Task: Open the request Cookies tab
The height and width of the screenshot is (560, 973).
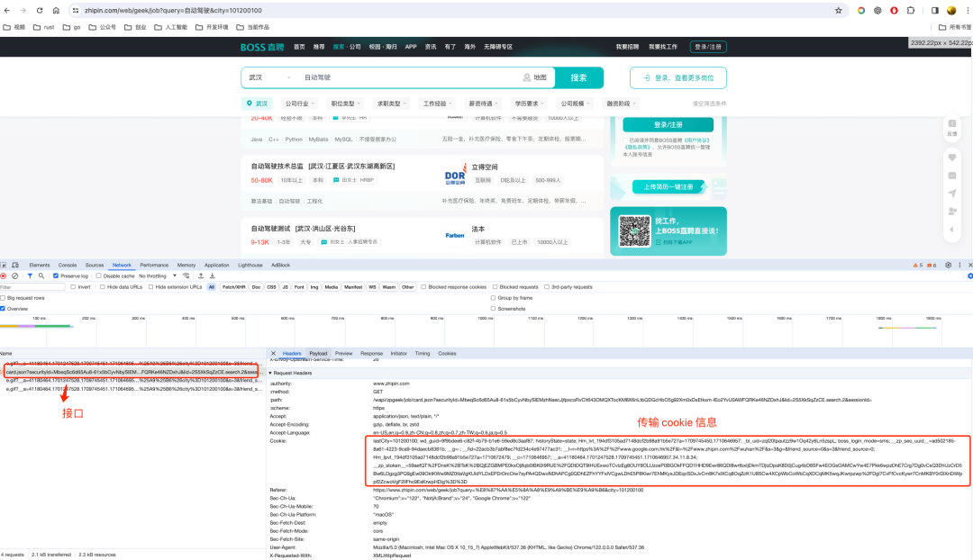Action: click(447, 353)
